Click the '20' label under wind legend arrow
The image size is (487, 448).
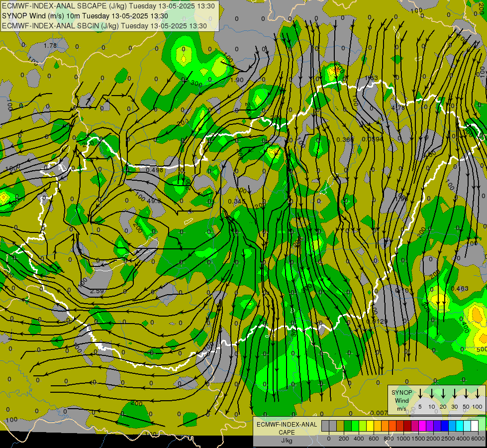[443, 407]
